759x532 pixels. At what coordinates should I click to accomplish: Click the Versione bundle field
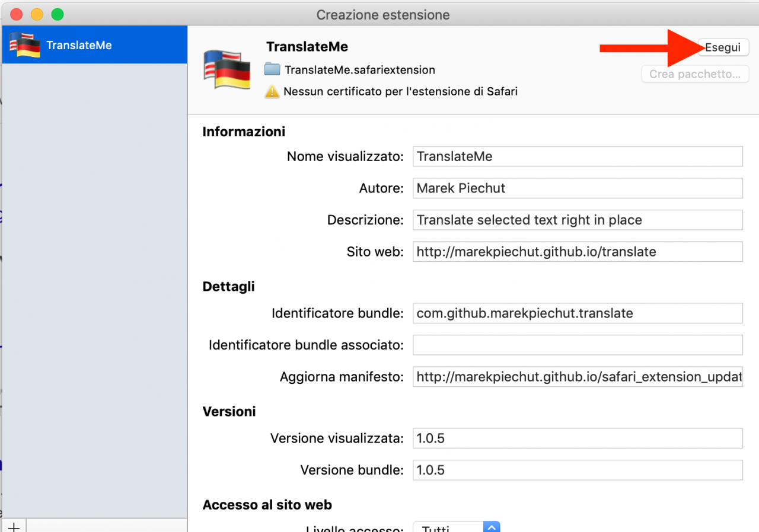[x=578, y=470]
